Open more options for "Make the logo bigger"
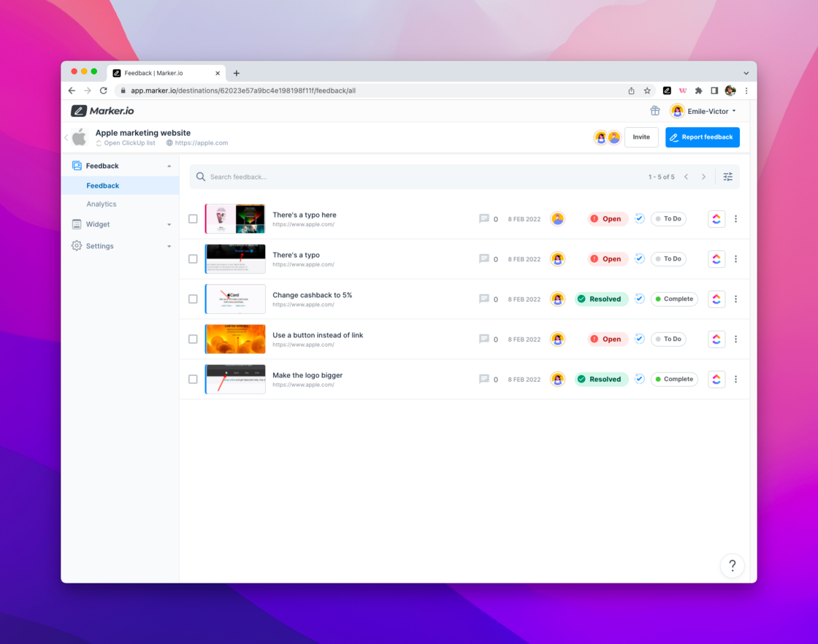This screenshot has height=644, width=818. click(x=735, y=379)
